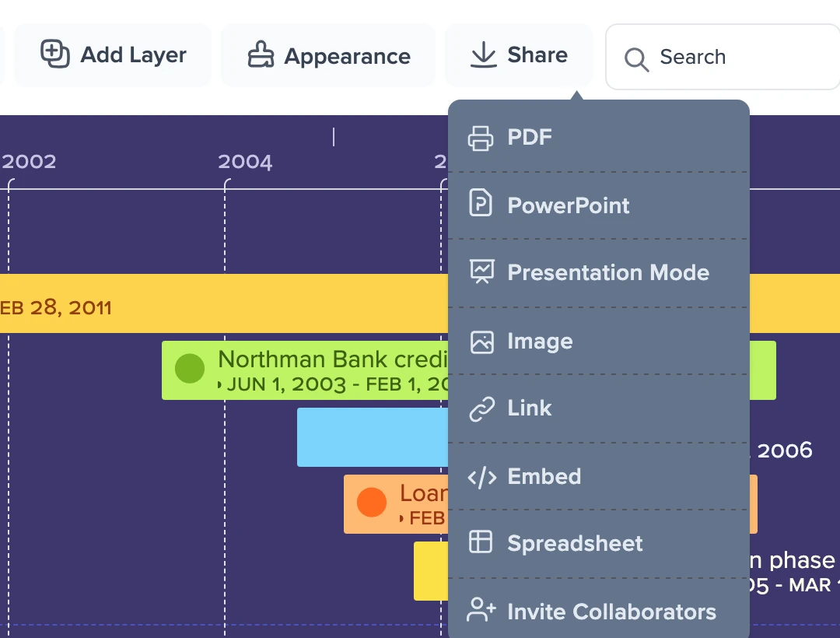Viewport: 840px width, 638px height.
Task: Click the Embed code brackets icon
Action: click(481, 477)
